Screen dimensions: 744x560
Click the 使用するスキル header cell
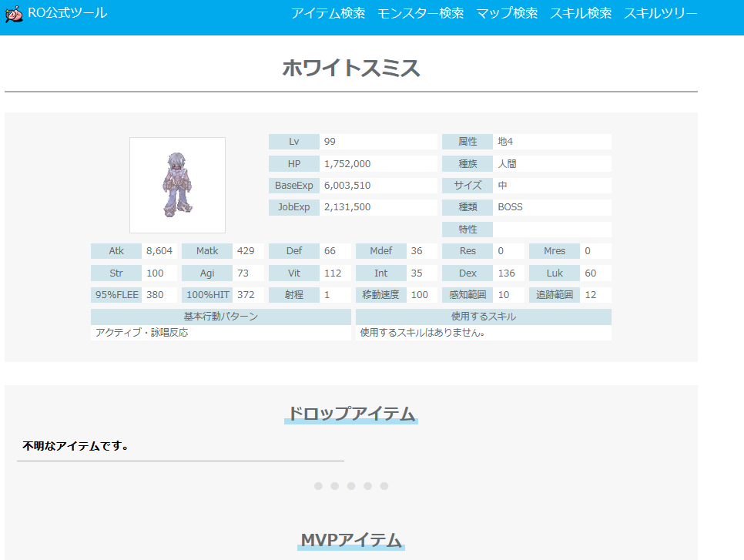click(x=483, y=317)
